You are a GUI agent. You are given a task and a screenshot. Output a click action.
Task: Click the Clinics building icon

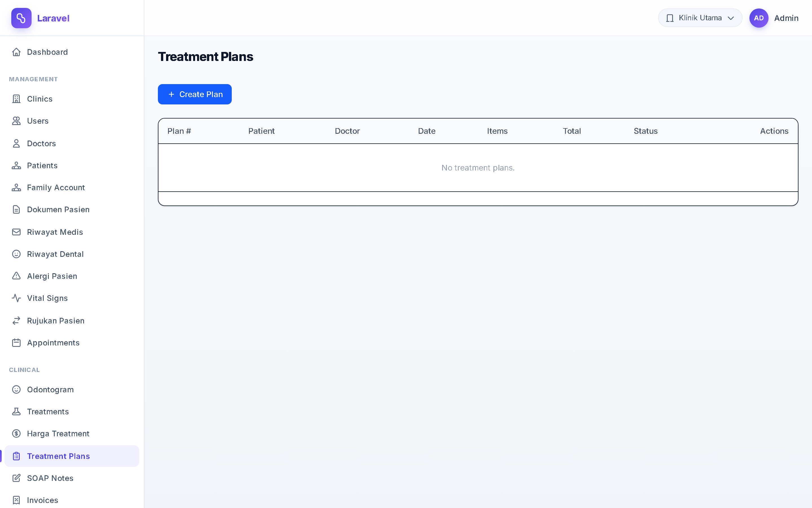point(16,99)
